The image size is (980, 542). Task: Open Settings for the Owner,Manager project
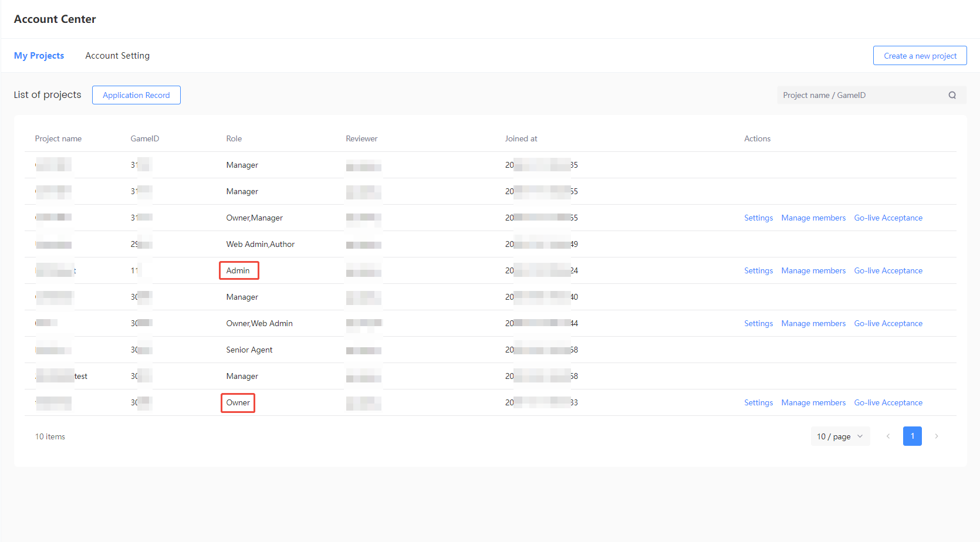758,218
